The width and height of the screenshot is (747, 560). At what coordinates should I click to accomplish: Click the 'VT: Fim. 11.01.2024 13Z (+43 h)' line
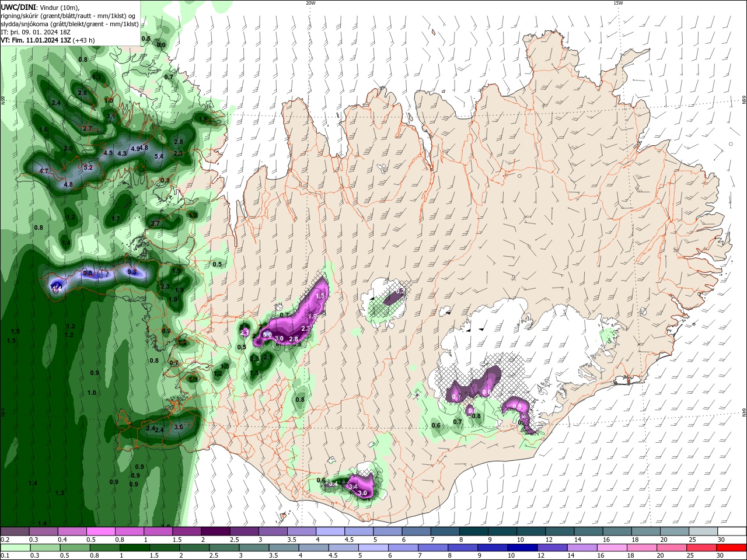pyautogui.click(x=48, y=40)
